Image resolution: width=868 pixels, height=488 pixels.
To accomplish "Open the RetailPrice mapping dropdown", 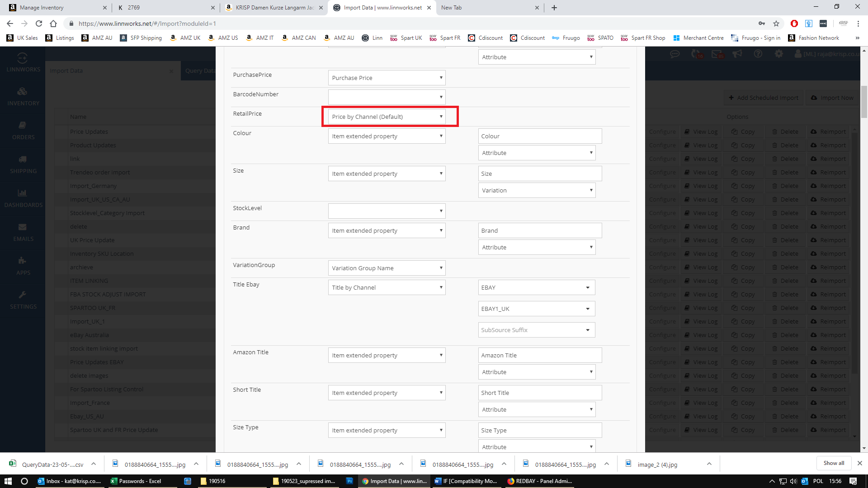I will [387, 117].
